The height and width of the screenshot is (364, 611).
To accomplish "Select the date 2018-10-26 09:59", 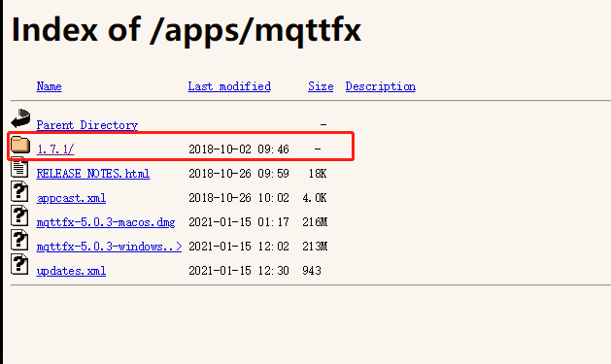I will pyautogui.click(x=239, y=174).
